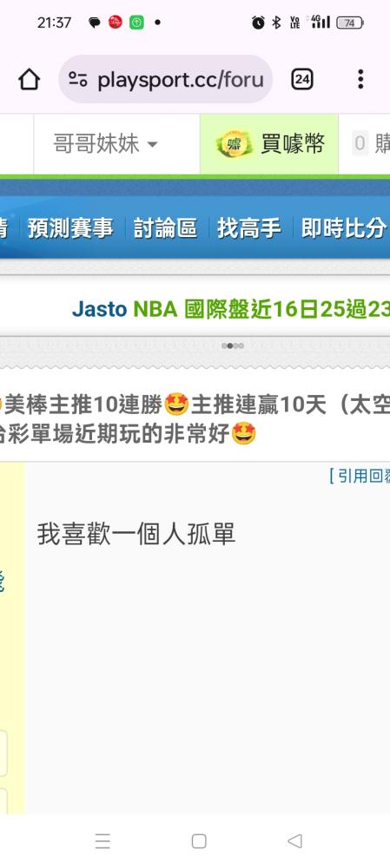This screenshot has width=390, height=868.
Task: Open the Jasto NBA 國際盤 banner link
Action: pos(231,310)
